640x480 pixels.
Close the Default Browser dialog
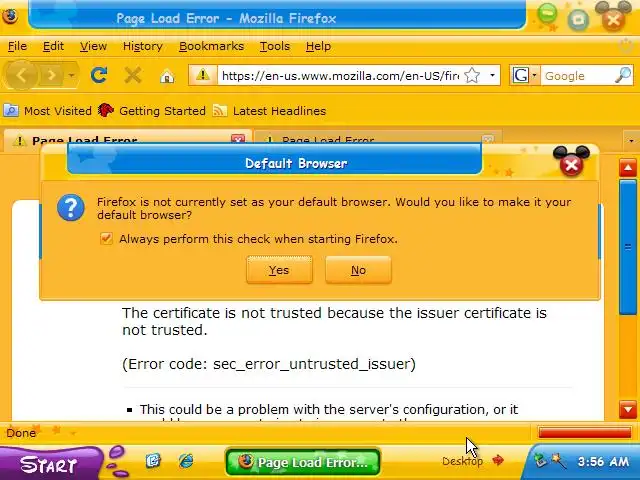tap(571, 165)
